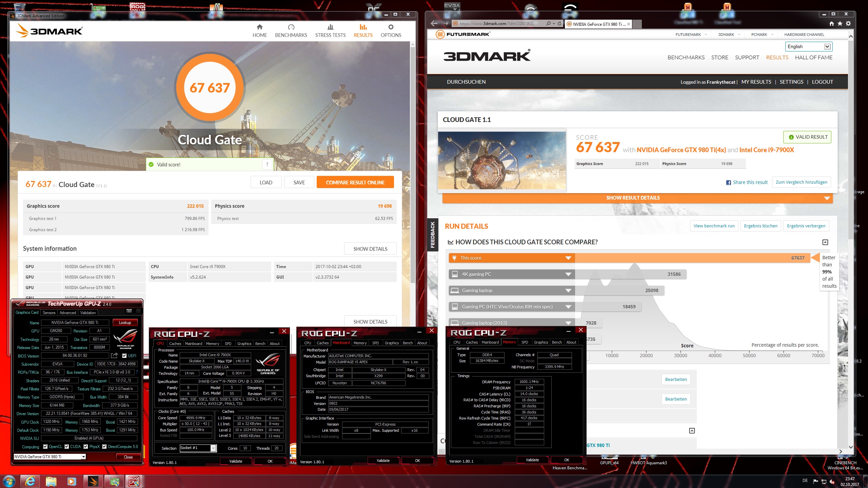Open Internet Explorer tools gear icon
The width and height of the screenshot is (868, 488).
click(x=848, y=24)
